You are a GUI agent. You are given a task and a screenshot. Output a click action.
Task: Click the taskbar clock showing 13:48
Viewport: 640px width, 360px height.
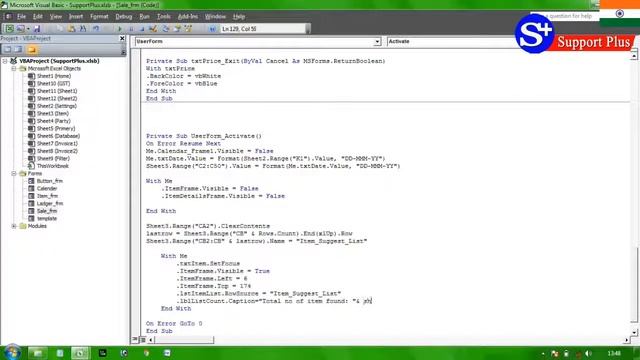(x=614, y=353)
